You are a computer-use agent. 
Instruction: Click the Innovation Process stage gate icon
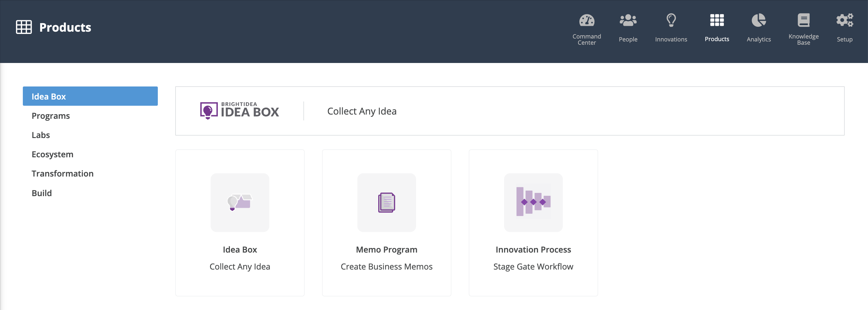[533, 202]
